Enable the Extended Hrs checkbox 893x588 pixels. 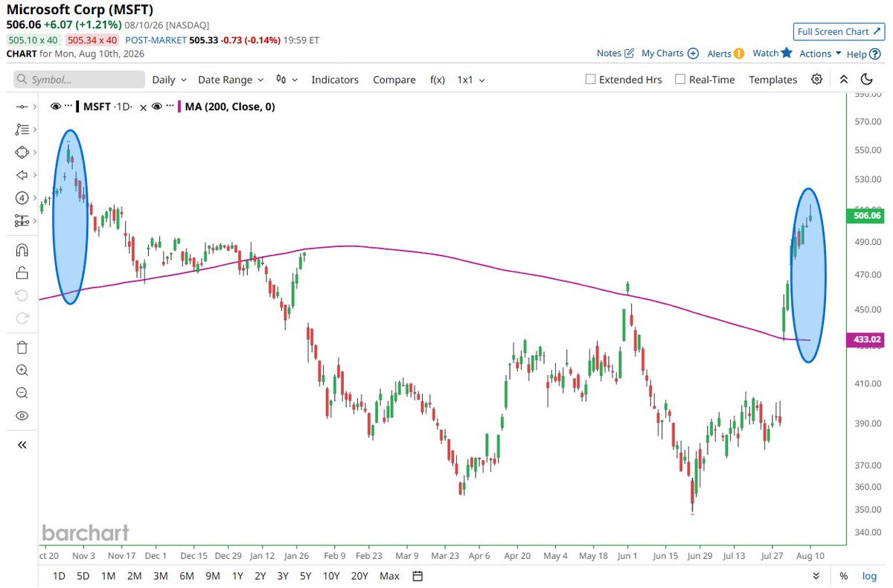(591, 80)
